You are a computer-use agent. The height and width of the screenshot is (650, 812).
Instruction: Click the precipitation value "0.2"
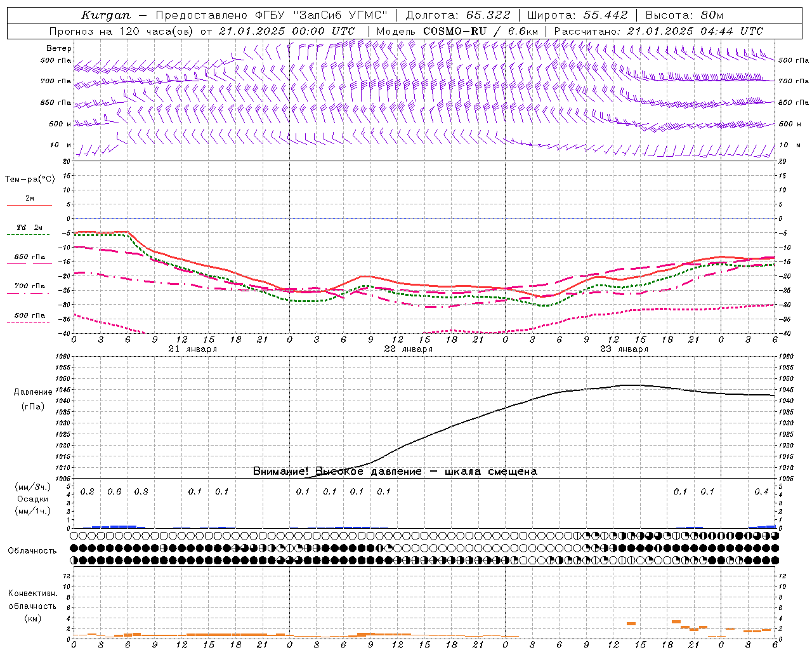coord(88,491)
